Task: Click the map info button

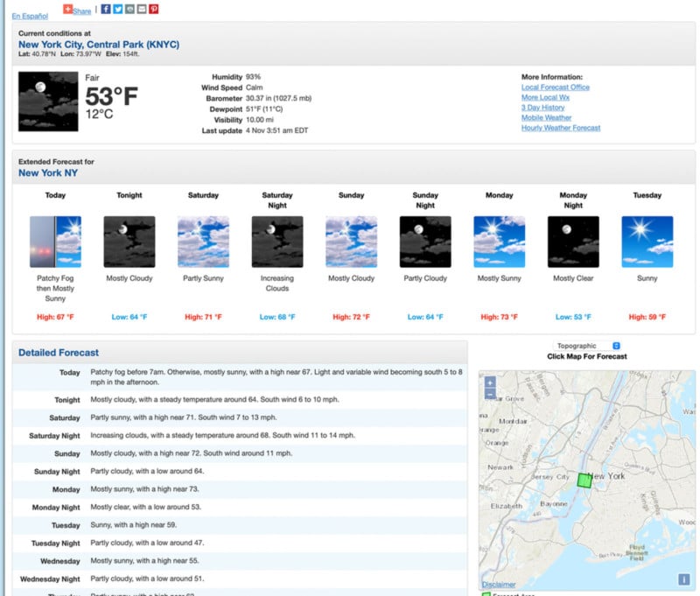Action: pos(684,579)
